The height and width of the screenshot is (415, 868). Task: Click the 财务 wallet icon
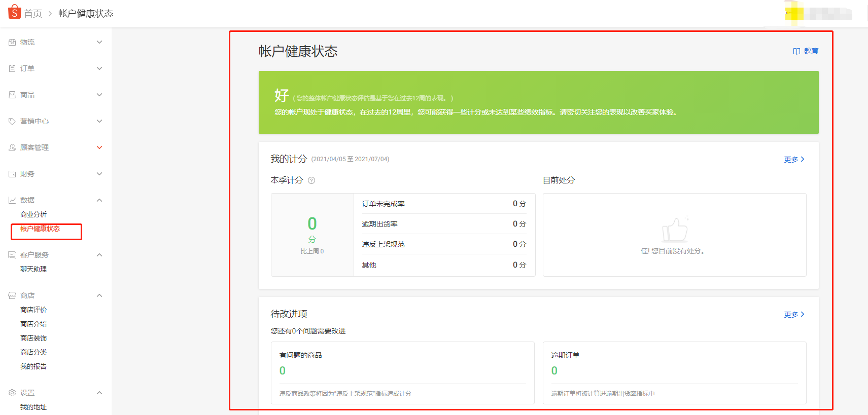(x=12, y=174)
